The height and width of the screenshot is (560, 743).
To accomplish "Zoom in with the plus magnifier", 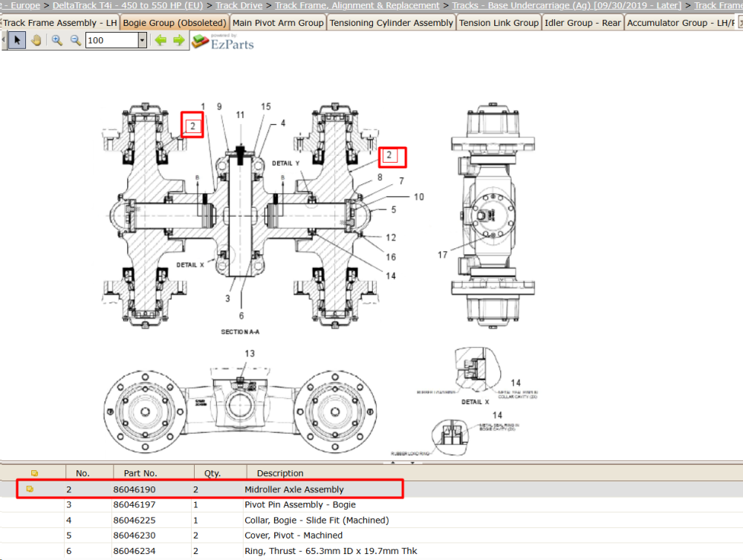I will coord(57,40).
